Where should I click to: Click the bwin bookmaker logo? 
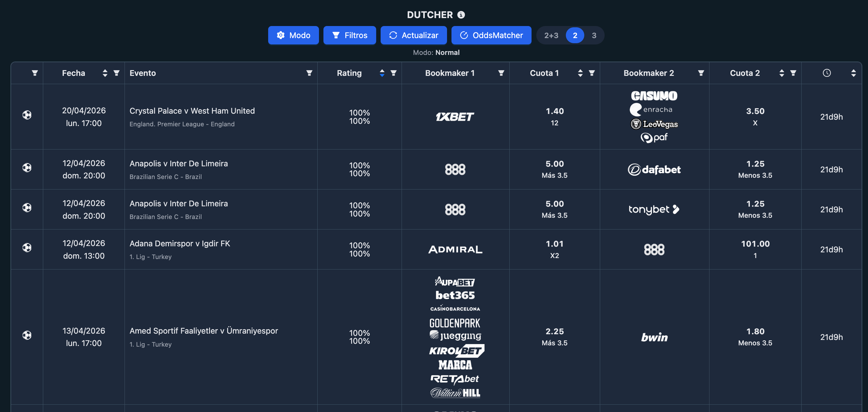point(654,337)
